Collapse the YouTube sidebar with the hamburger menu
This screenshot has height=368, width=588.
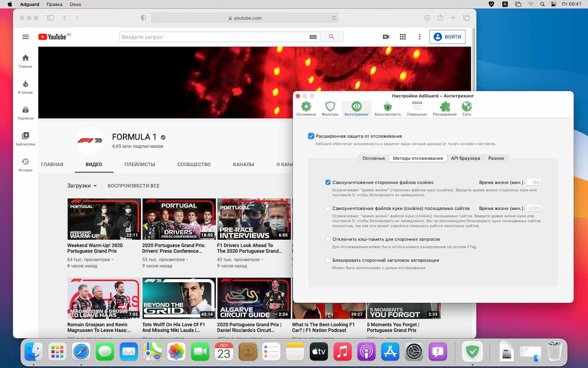tap(25, 36)
